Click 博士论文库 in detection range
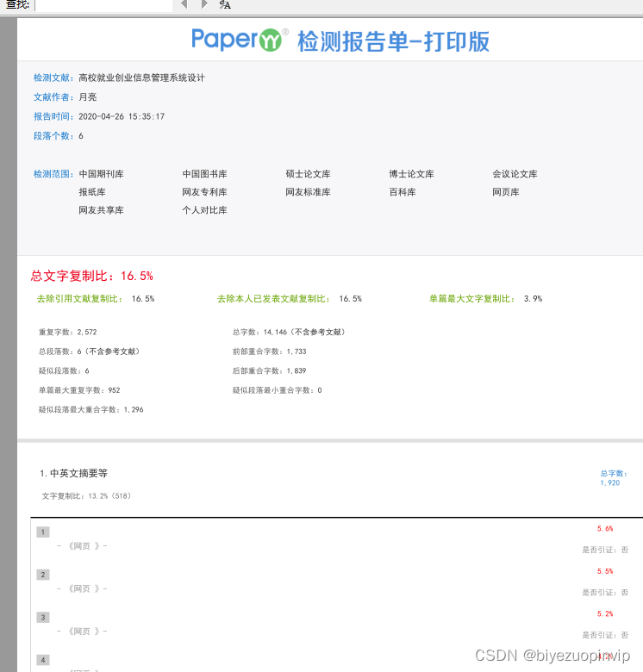Screen dimensions: 643x672 [x=411, y=174]
